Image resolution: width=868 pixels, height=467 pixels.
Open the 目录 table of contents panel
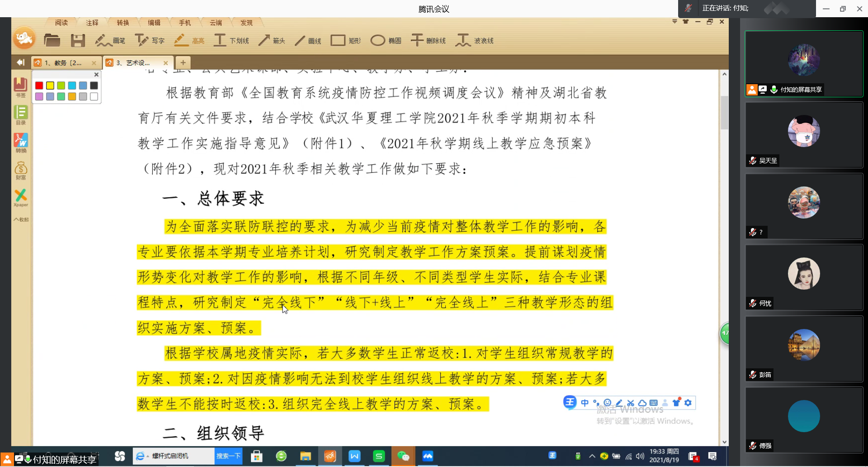[21, 114]
